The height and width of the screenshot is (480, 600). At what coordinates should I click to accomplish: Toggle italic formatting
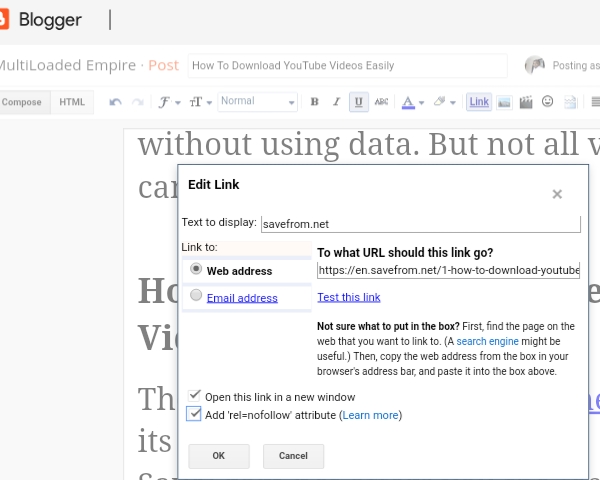click(x=336, y=102)
